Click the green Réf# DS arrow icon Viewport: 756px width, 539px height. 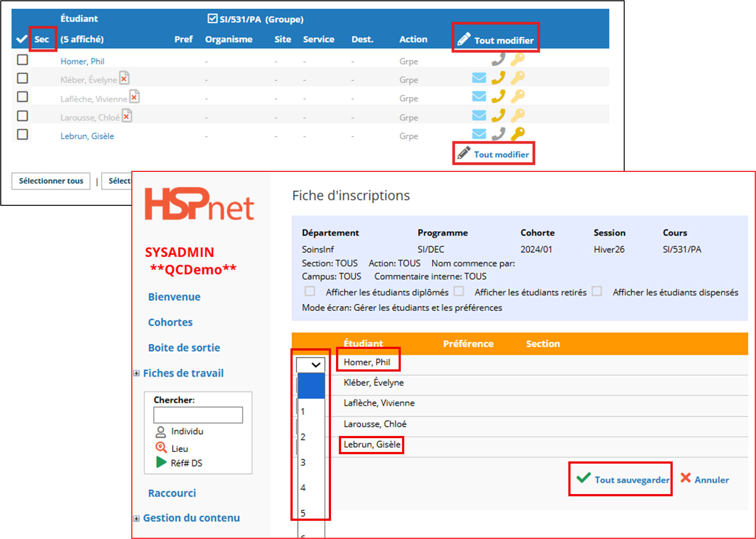click(x=161, y=462)
